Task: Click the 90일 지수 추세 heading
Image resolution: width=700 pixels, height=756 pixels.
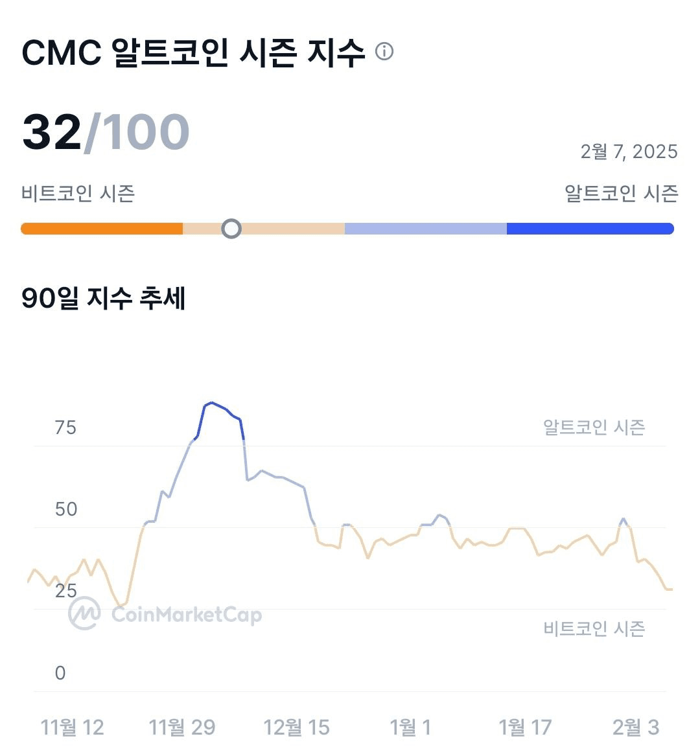Action: click(103, 299)
